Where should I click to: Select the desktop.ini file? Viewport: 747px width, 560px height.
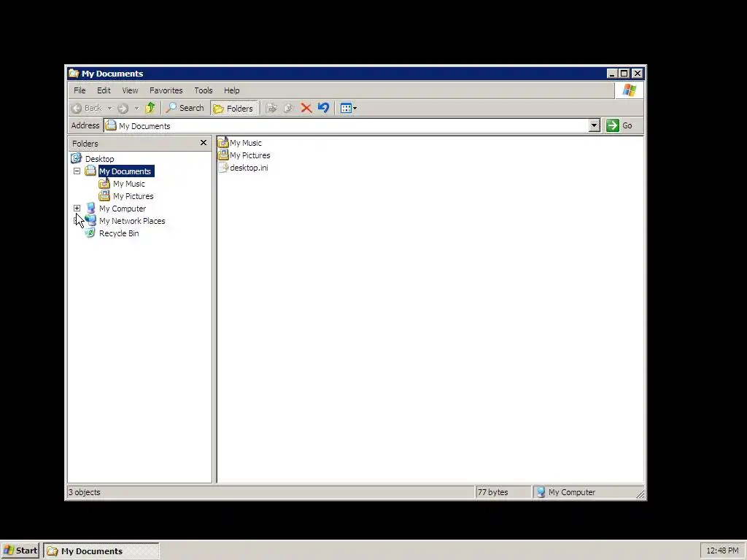pos(249,168)
